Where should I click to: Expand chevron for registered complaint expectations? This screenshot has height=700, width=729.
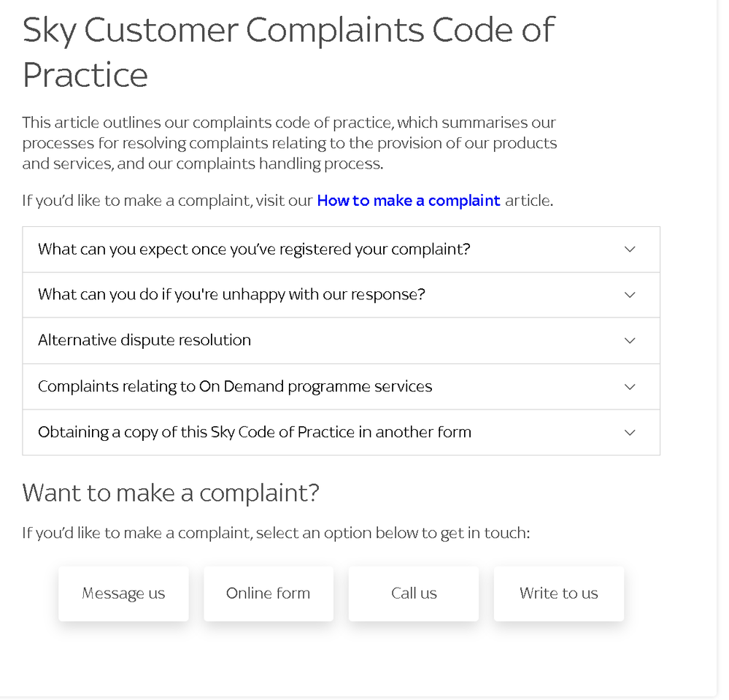630,249
